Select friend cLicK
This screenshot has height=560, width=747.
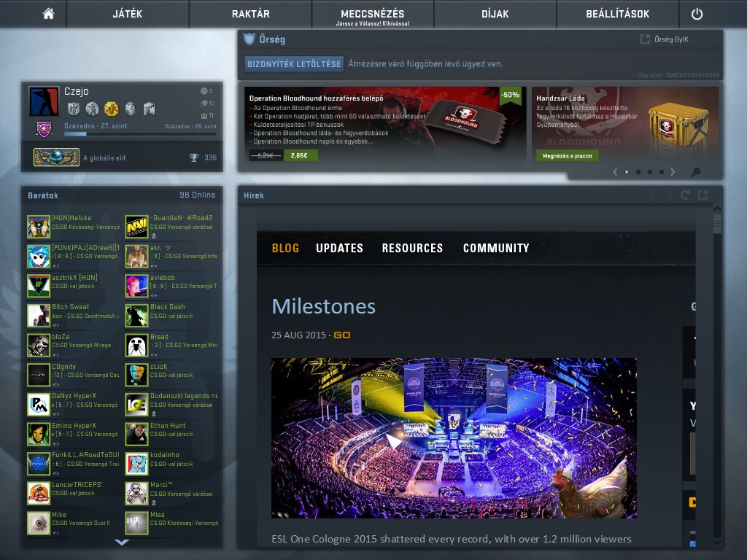172,375
